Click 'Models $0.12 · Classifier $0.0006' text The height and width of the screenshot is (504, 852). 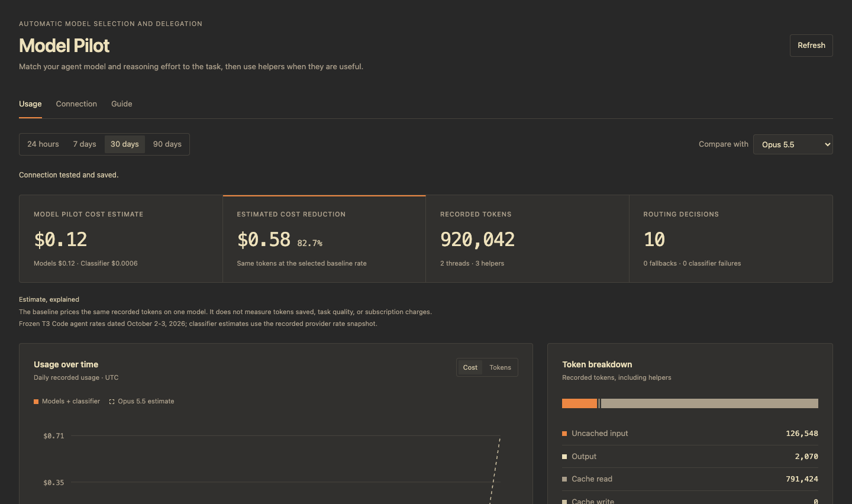[86, 263]
